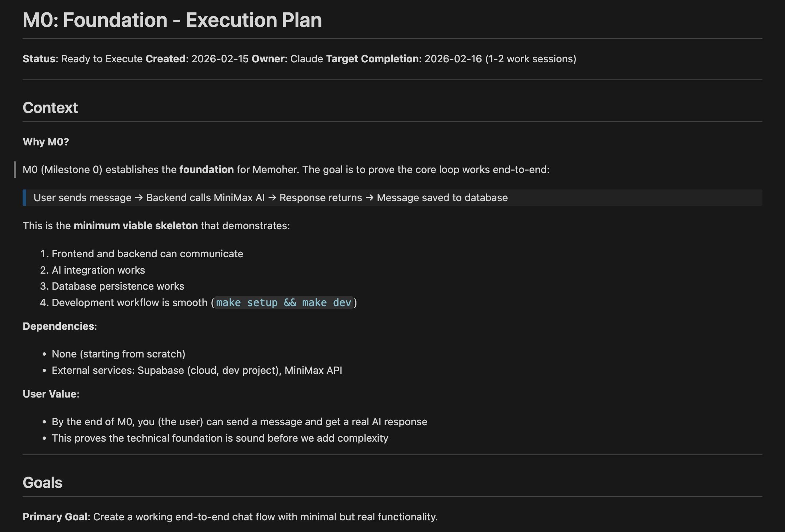Click the bold phrase "minimum viable skeleton"

136,226
